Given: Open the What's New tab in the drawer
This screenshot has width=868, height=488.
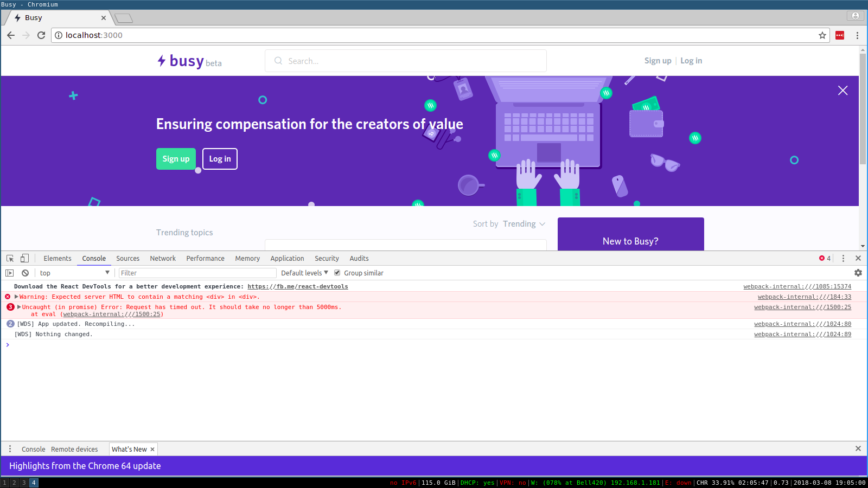Looking at the screenshot, I should pos(128,449).
